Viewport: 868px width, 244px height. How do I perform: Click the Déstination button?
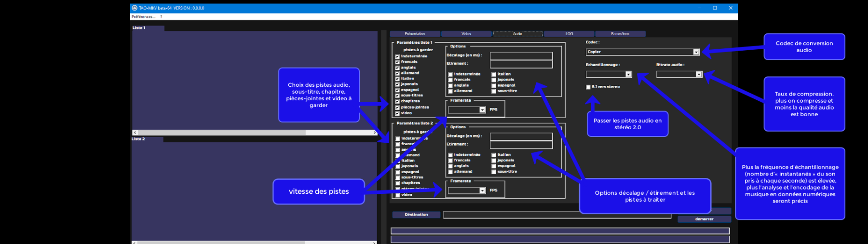click(x=416, y=215)
